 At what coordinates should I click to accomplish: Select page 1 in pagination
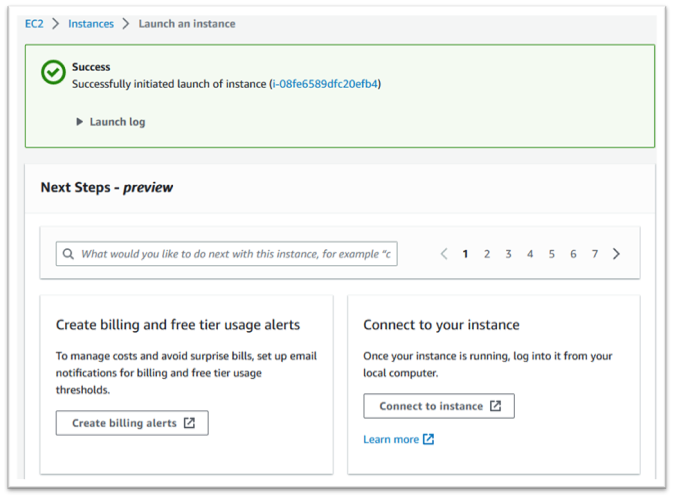point(465,254)
